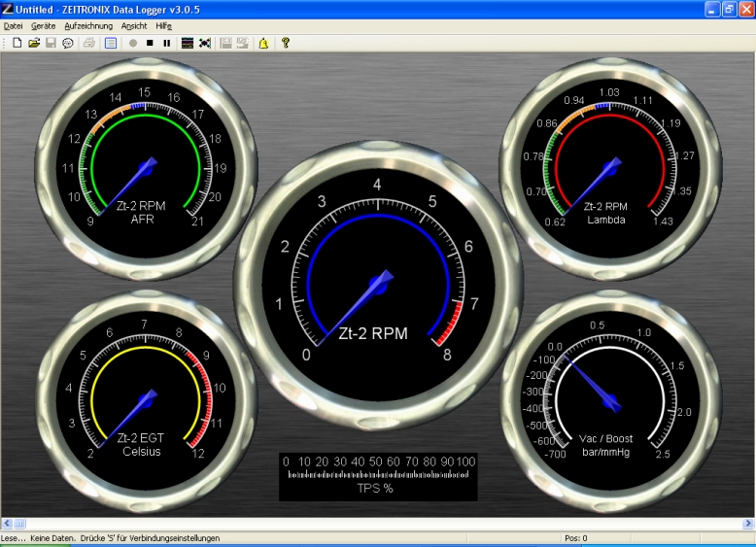The image size is (756, 547).
Task: Click 'Keine Daten' status bar message
Action: 52,538
